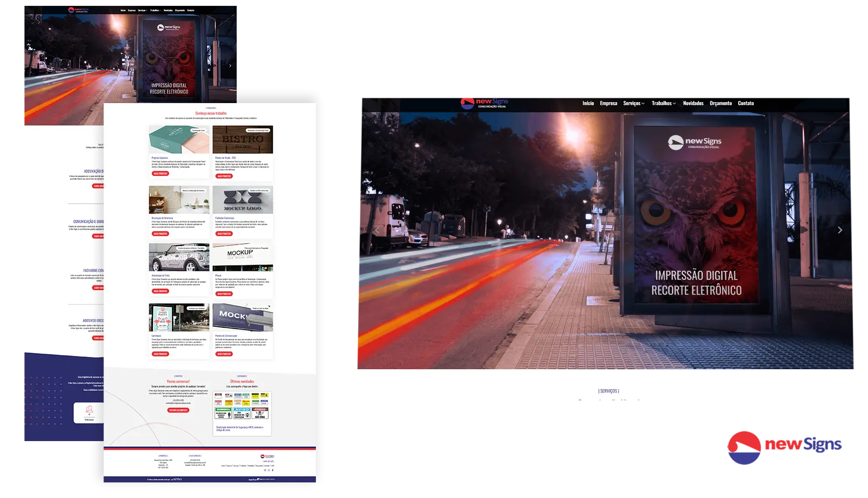Image resolution: width=868 pixels, height=498 pixels.
Task: Open Empresa in the large site preview
Action: (608, 103)
